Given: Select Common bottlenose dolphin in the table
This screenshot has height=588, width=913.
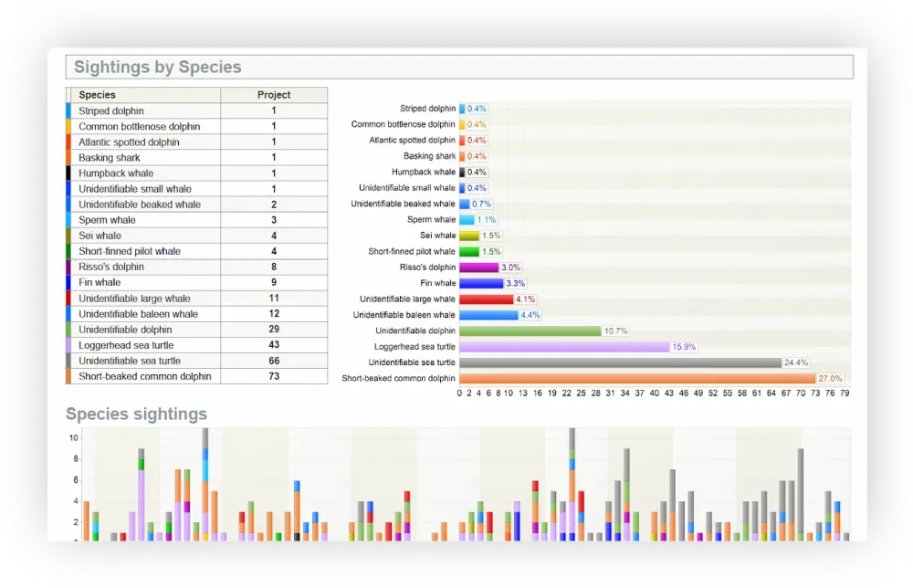Looking at the screenshot, I should (x=197, y=126).
